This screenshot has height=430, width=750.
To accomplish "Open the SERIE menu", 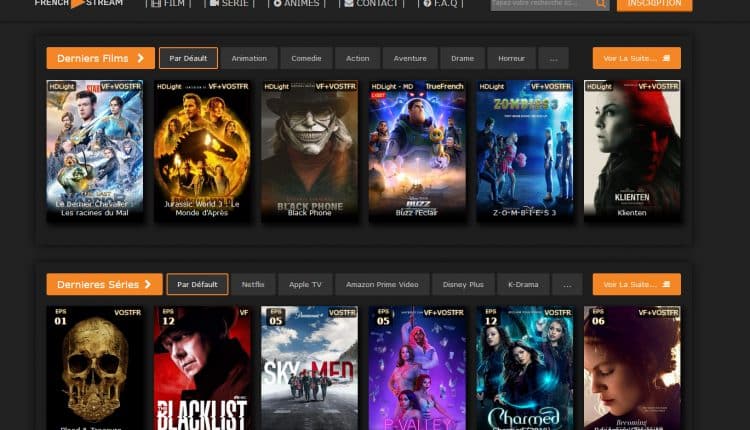I will [x=229, y=3].
